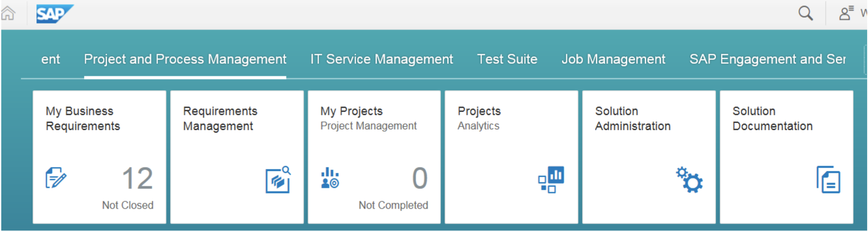Select the partially hidden leftmost 'ent' tab

point(50,59)
